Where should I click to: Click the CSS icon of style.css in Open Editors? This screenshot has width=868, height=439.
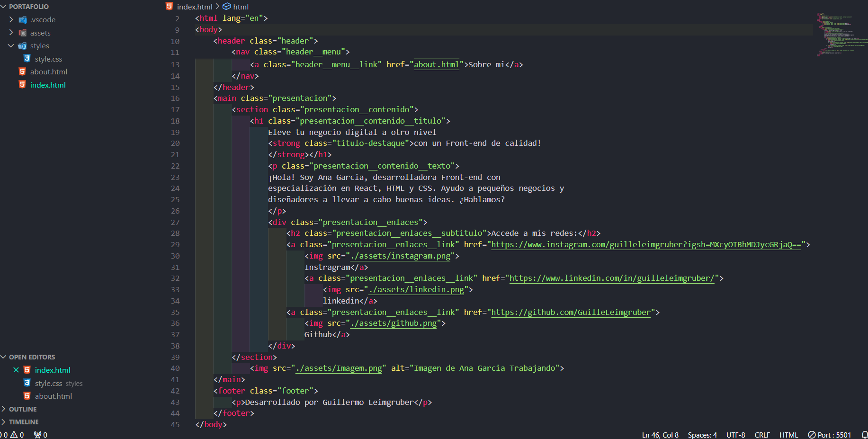pos(27,383)
